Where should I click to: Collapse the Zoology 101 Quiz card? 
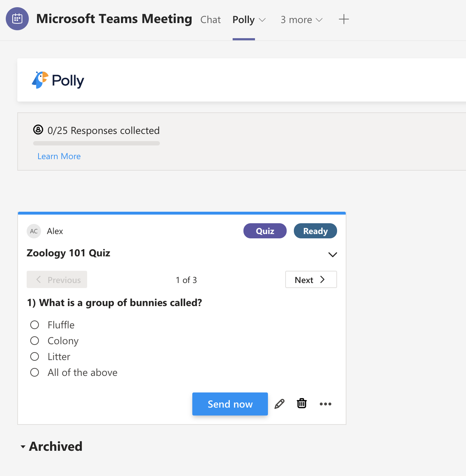[332, 254]
